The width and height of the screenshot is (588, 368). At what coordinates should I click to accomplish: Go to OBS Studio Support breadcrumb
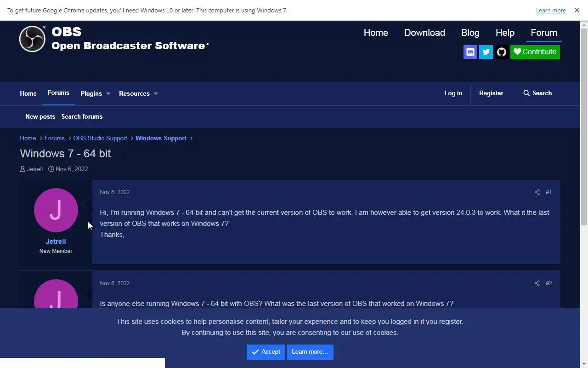tap(100, 138)
